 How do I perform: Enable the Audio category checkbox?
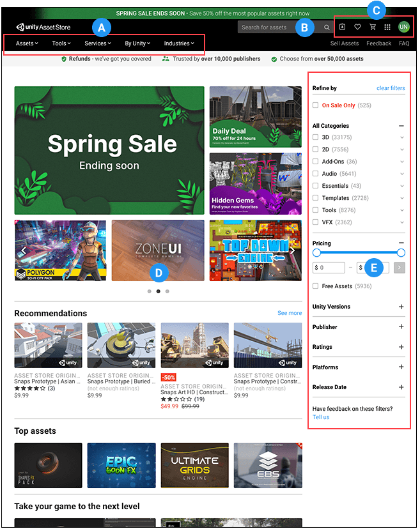(316, 174)
